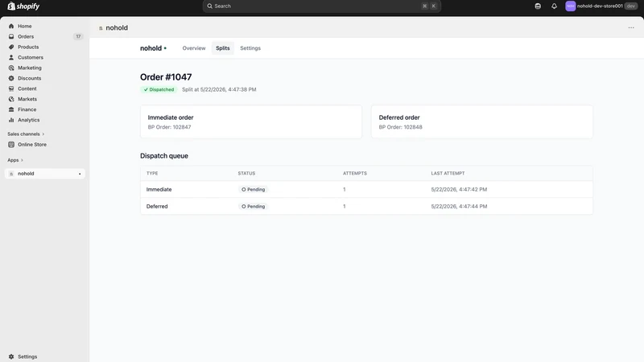This screenshot has width=644, height=362.
Task: Click BP Order: 102847 text
Action: 169,127
